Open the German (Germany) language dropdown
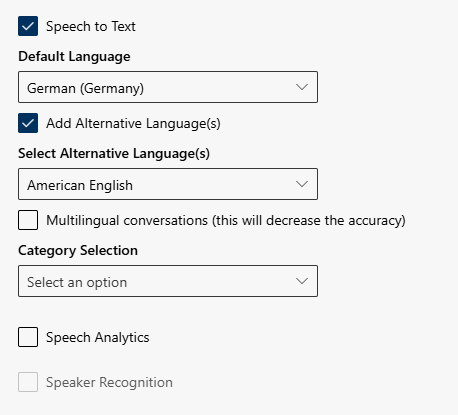Viewport: 458px width, 415px height. coord(168,87)
